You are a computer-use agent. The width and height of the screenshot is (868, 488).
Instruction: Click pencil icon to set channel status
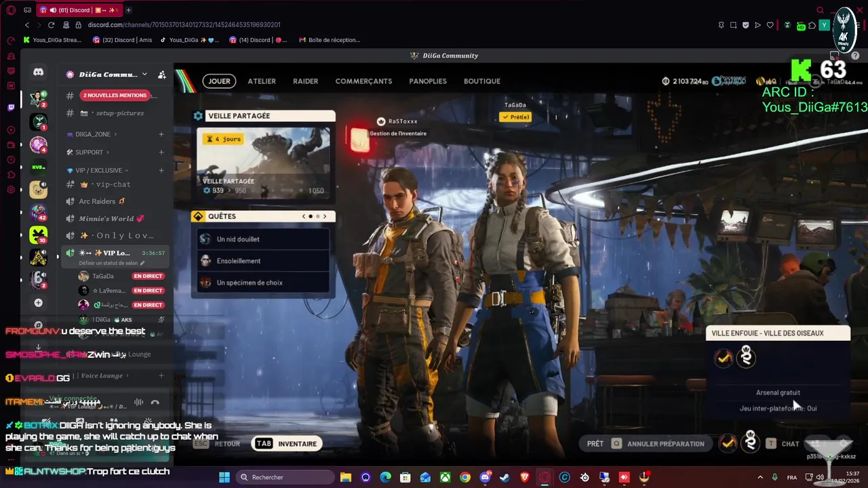click(x=142, y=263)
